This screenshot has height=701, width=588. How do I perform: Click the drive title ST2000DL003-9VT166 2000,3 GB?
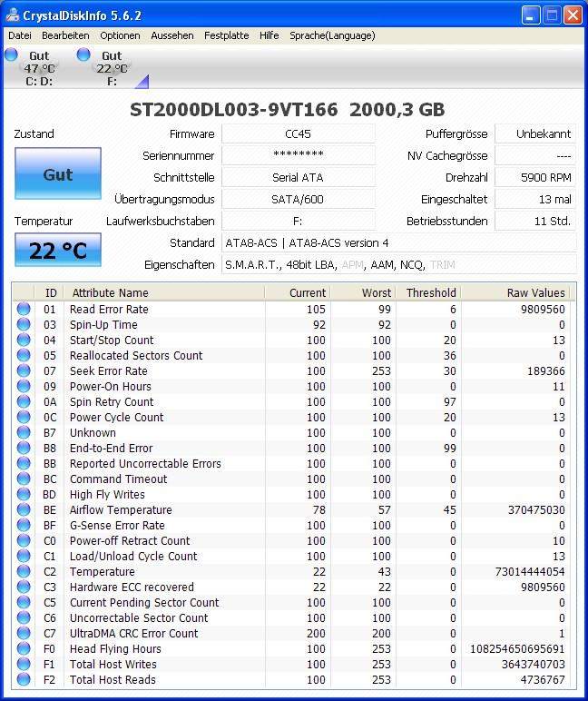tap(288, 110)
